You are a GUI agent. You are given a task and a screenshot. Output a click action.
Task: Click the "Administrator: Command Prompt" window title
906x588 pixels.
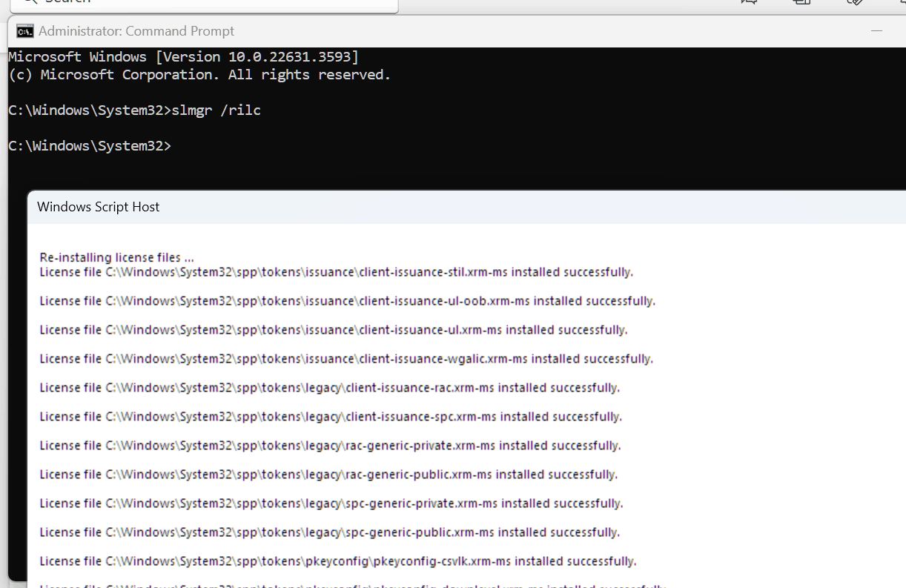(x=136, y=31)
